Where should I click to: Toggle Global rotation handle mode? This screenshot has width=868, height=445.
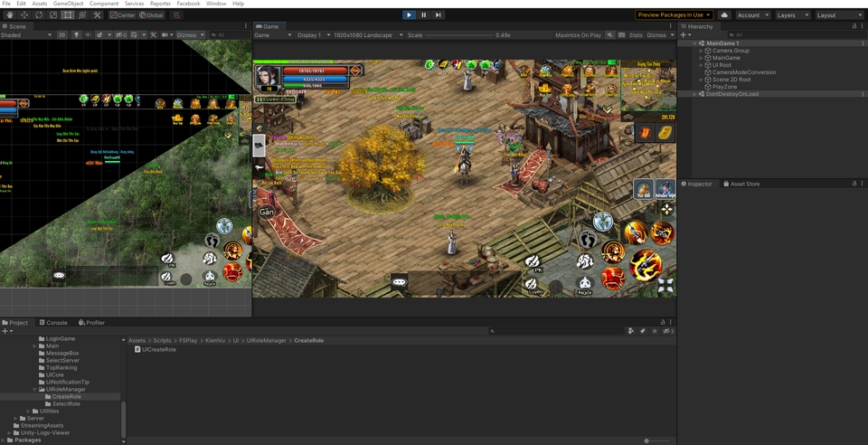point(151,15)
